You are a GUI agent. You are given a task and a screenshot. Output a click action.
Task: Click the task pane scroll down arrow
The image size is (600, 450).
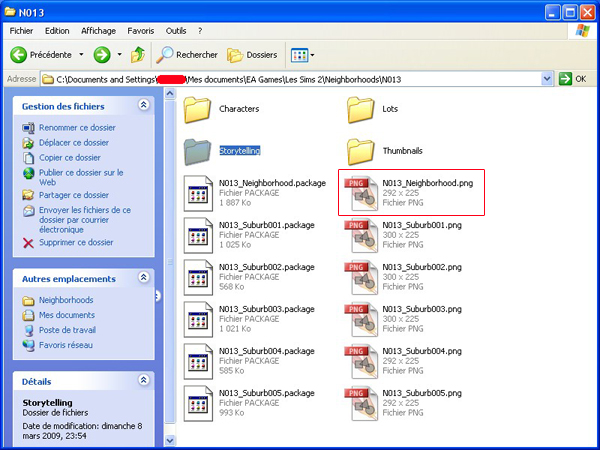point(170,440)
